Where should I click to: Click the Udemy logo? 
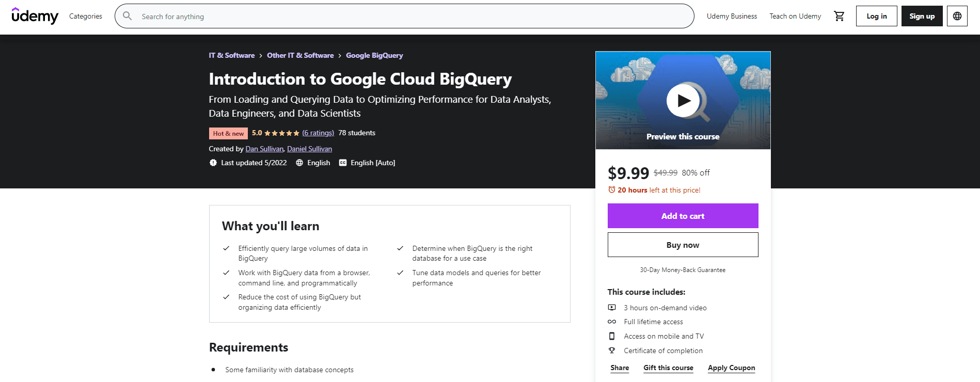[35, 16]
